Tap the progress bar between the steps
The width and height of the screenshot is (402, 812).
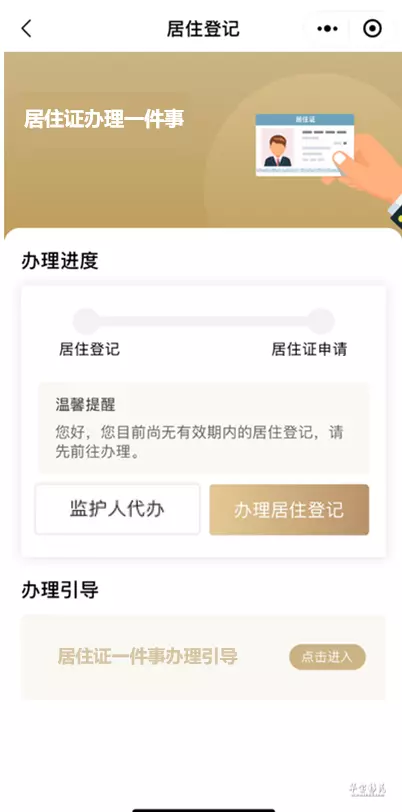coord(204,321)
